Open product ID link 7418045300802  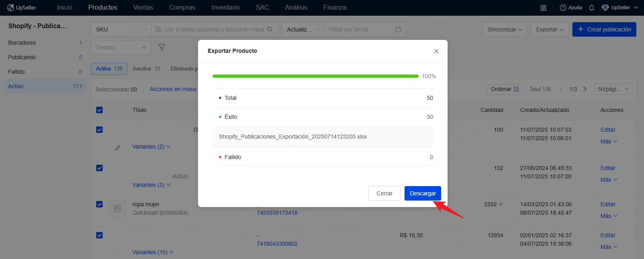click(277, 244)
